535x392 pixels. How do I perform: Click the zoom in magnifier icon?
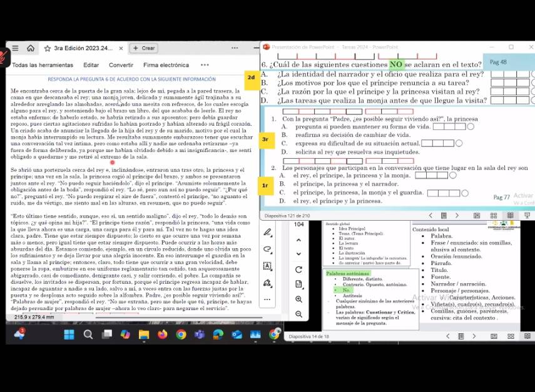coord(298,299)
